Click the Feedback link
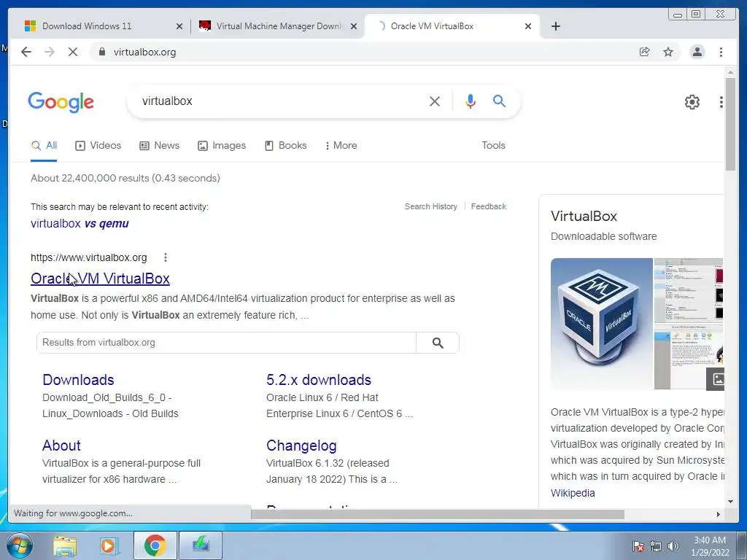This screenshot has width=747, height=560. 488,206
